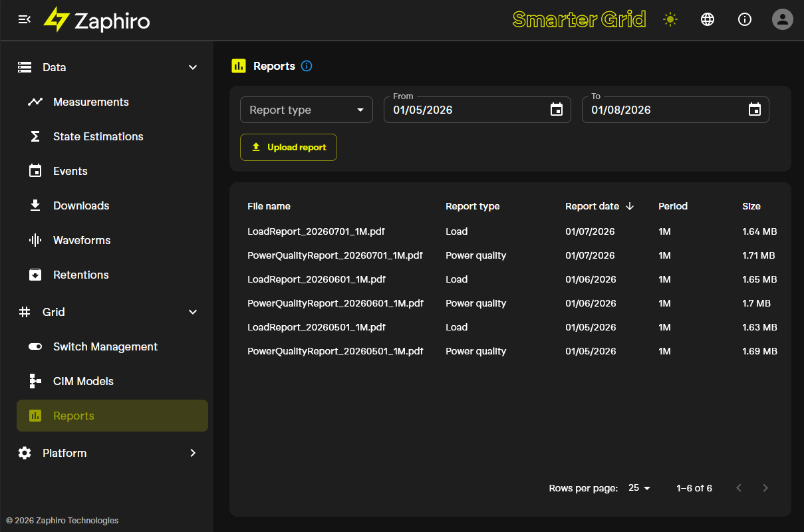Viewport: 804px width, 532px height.
Task: Open the To date calendar picker
Action: tap(755, 110)
